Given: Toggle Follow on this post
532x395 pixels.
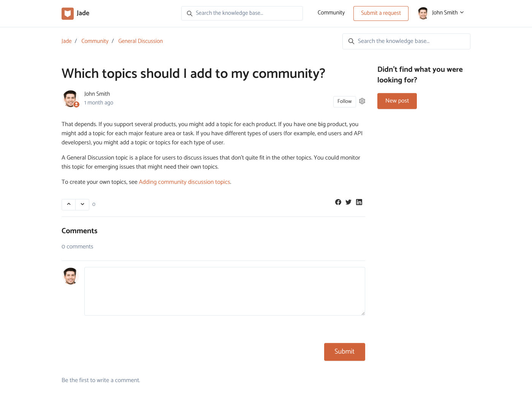Looking at the screenshot, I should (x=344, y=101).
